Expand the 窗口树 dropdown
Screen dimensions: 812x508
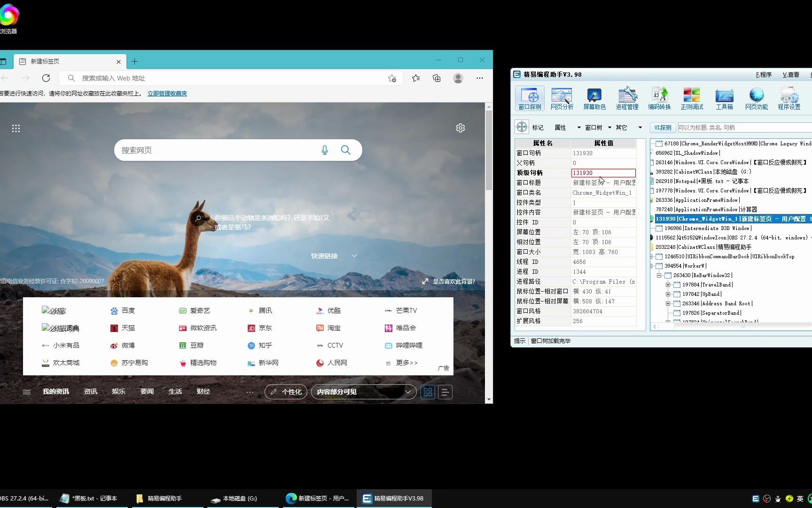(x=609, y=127)
